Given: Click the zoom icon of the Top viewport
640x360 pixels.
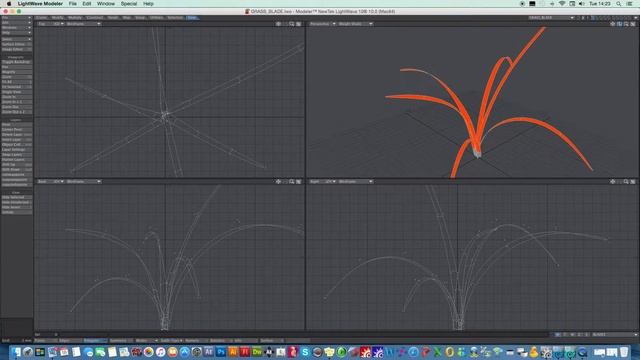Looking at the screenshot, I should 292,24.
